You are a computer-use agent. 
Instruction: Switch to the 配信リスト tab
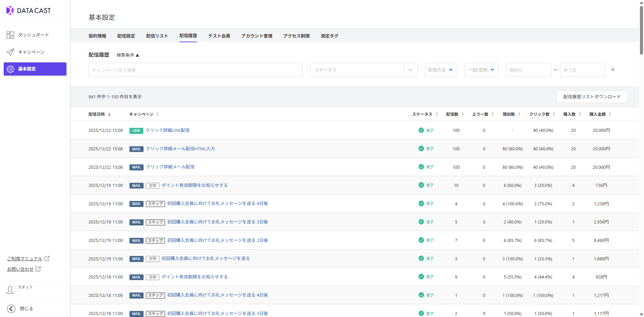pyautogui.click(x=157, y=36)
